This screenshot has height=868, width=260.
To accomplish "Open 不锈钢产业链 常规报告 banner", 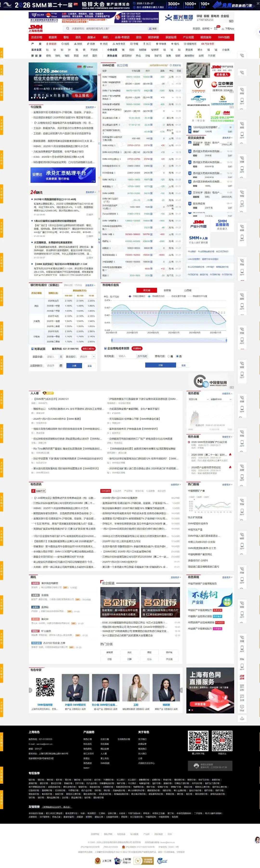I will (x=210, y=598).
